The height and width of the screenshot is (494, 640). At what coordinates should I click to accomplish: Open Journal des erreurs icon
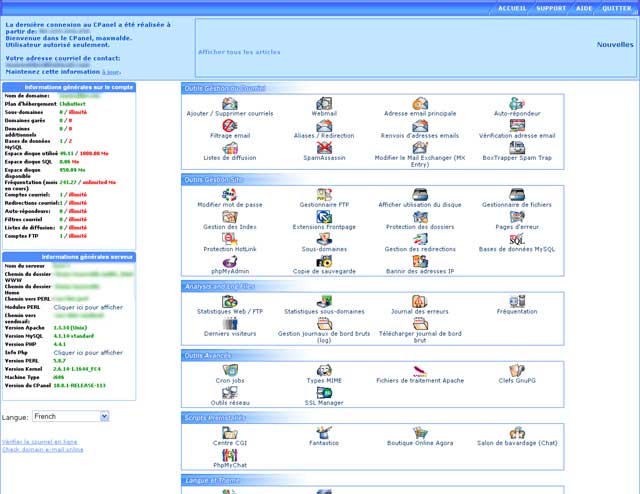click(420, 301)
